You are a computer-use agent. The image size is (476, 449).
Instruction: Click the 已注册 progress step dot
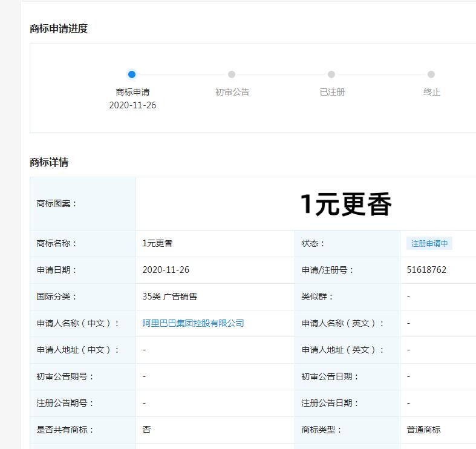tap(331, 74)
